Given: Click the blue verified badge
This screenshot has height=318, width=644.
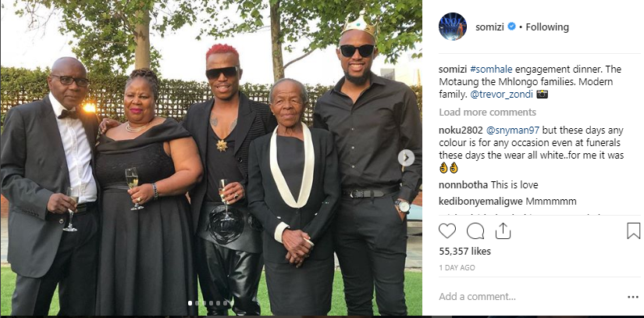Looking at the screenshot, I should coord(512,27).
